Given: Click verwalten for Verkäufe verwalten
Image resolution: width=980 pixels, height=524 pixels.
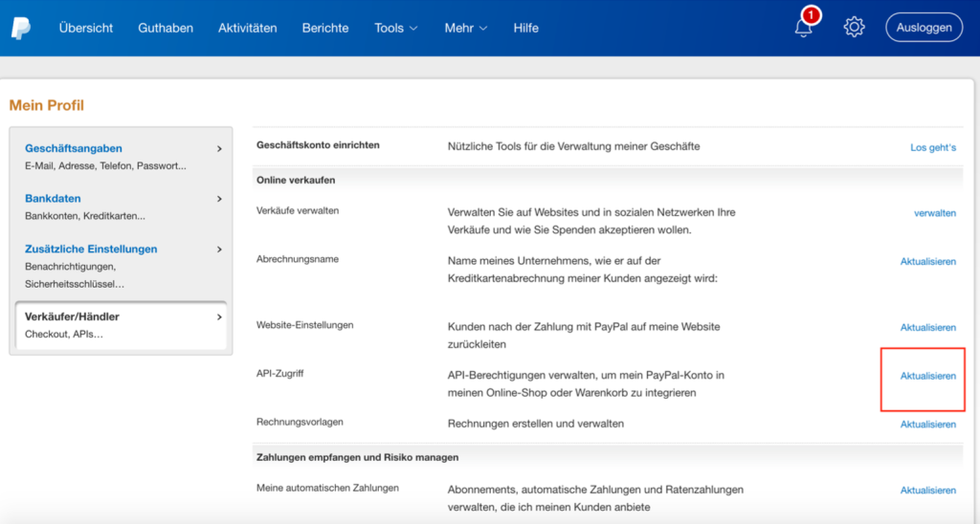Looking at the screenshot, I should (x=935, y=213).
